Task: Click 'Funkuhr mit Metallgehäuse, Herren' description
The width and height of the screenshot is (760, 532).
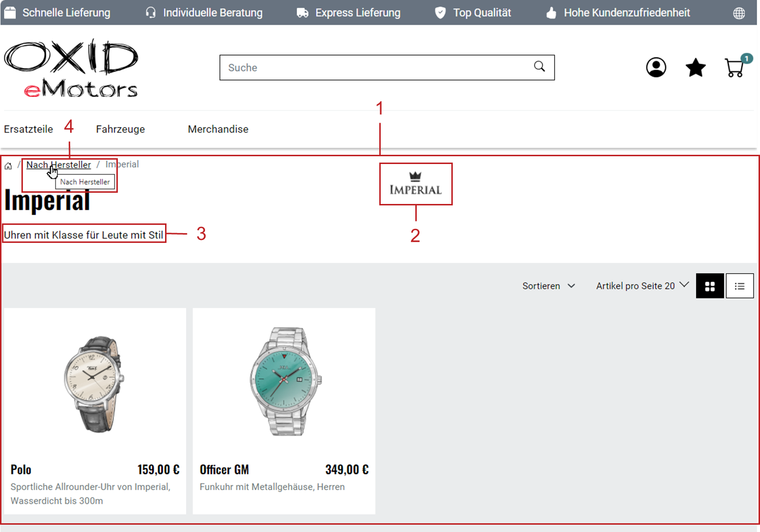Action: click(272, 487)
